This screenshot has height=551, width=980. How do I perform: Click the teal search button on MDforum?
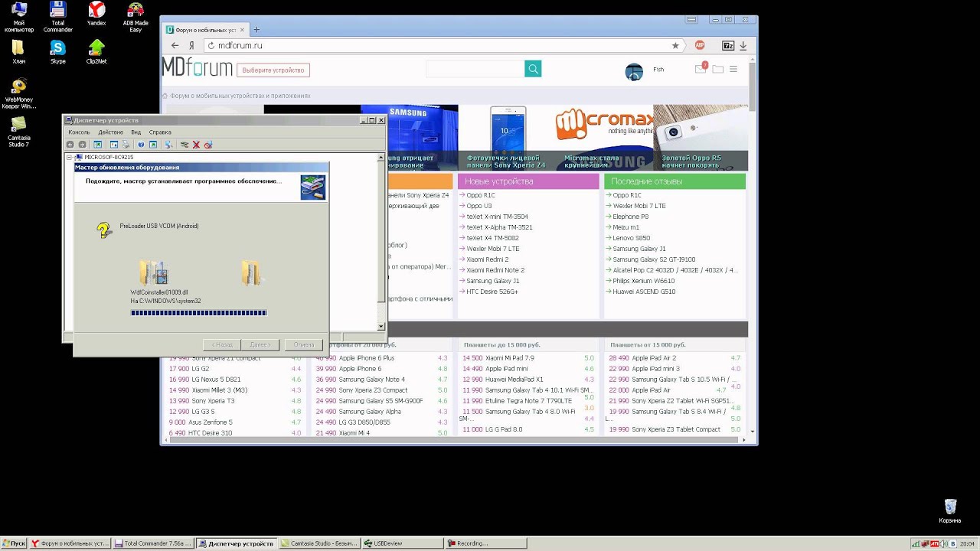coord(533,69)
